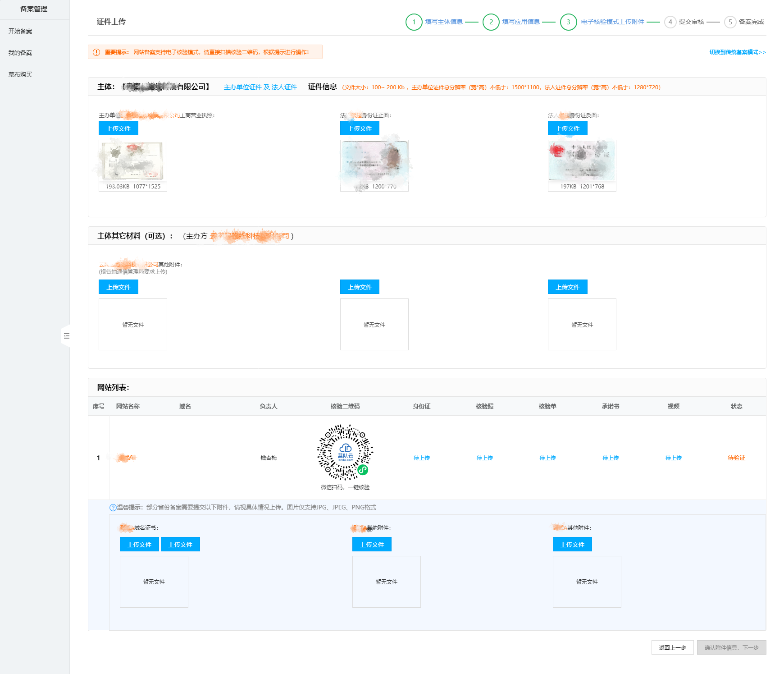Click second 上传文件 under 域名证书
Screen dimensions: 784x674
pos(180,545)
